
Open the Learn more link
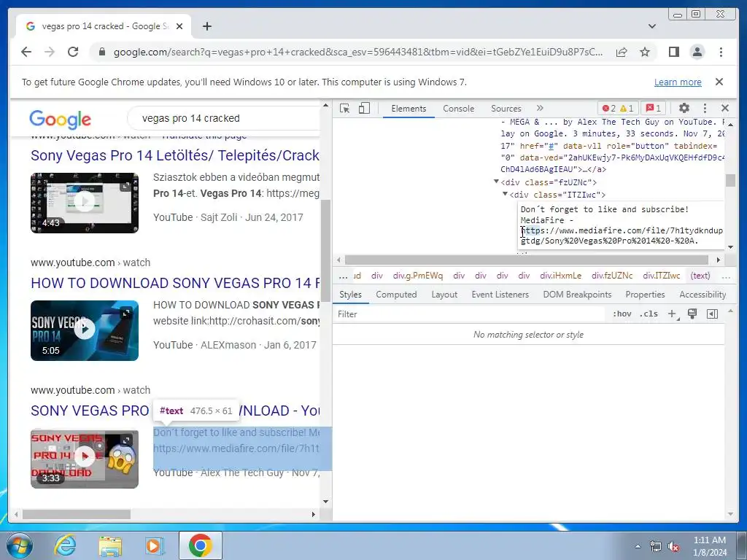pos(678,82)
